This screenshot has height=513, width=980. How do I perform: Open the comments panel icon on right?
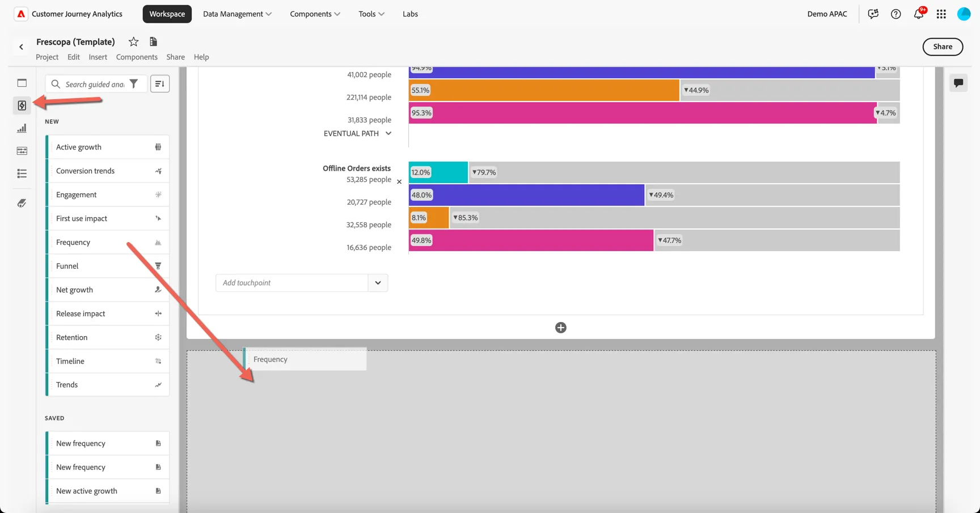(x=958, y=83)
